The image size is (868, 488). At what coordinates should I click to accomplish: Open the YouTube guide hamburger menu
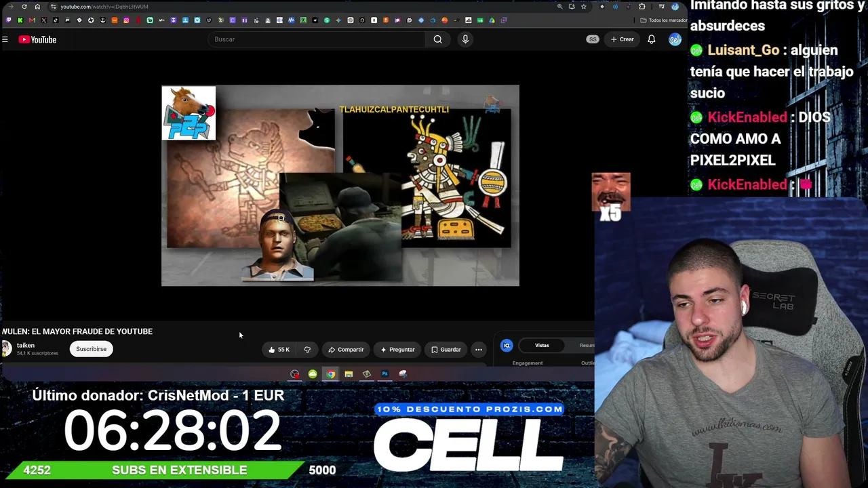[5, 39]
